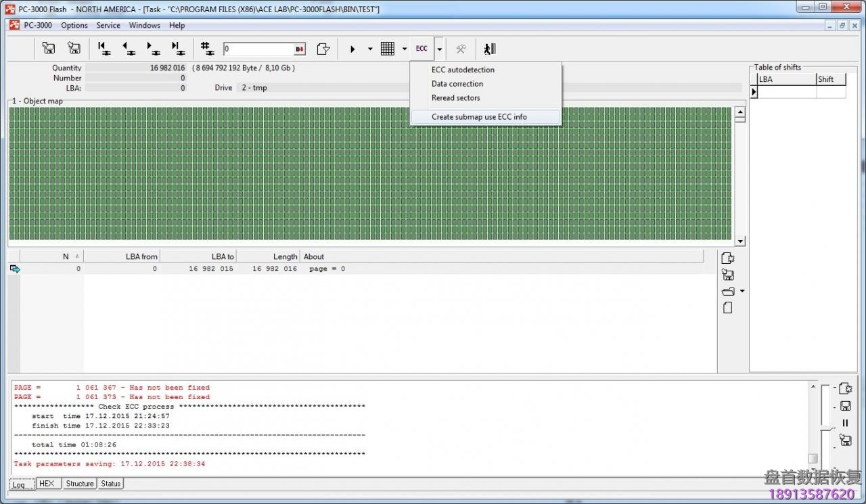Jump to first position toolbar icon

pyautogui.click(x=104, y=49)
